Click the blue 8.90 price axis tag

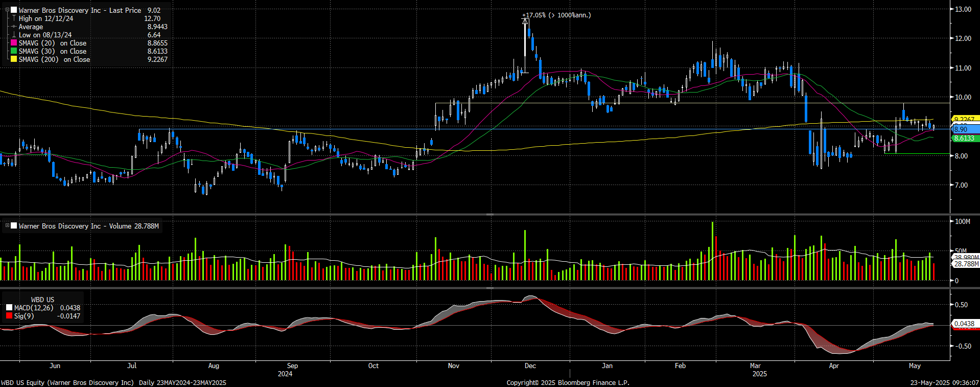965,129
